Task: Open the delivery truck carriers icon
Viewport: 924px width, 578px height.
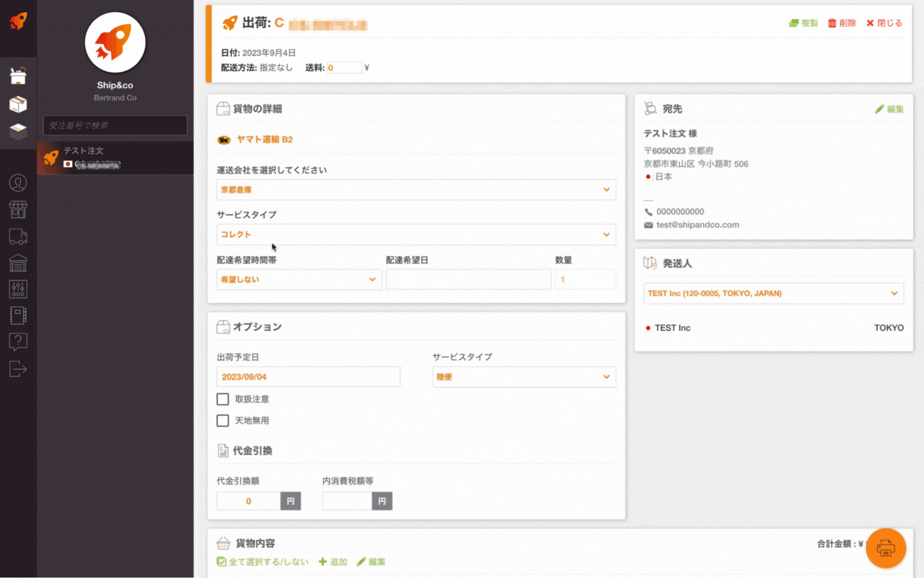Action: point(18,237)
